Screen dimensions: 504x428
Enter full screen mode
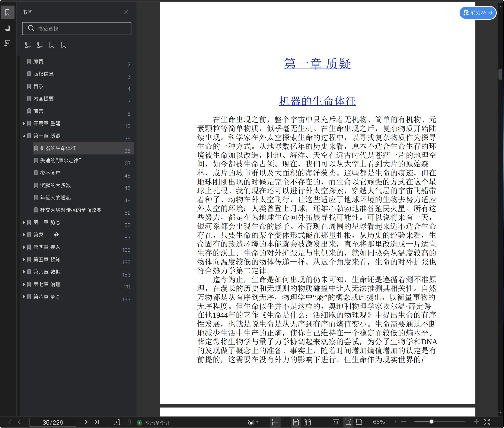pyautogui.click(x=487, y=422)
